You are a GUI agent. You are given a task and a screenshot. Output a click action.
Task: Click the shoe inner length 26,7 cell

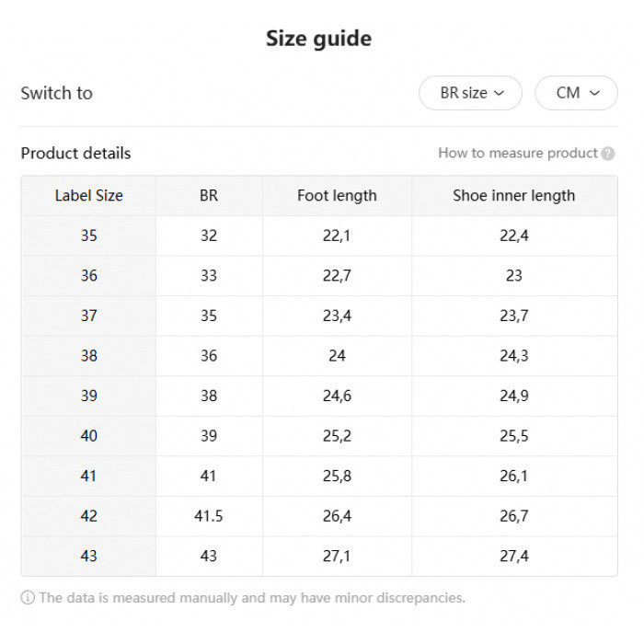pyautogui.click(x=513, y=516)
